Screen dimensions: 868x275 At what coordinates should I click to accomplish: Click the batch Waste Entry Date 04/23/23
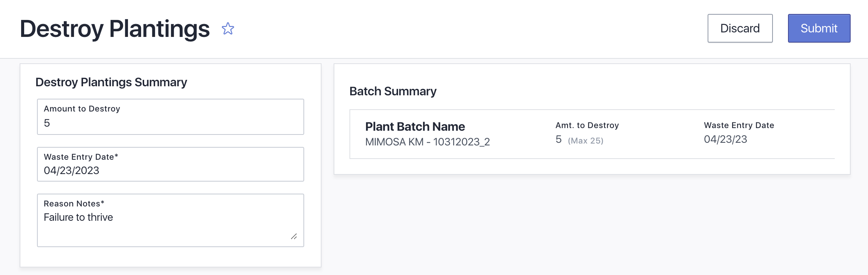tap(725, 139)
